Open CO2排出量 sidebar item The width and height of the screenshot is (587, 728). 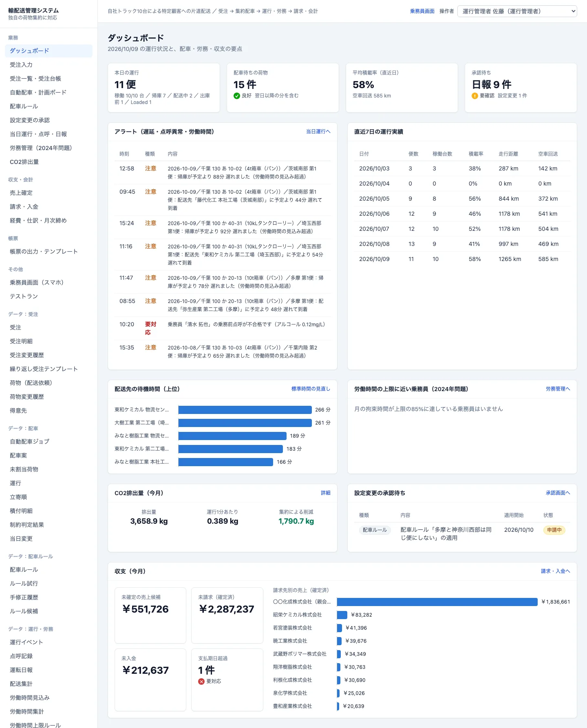pos(49,162)
